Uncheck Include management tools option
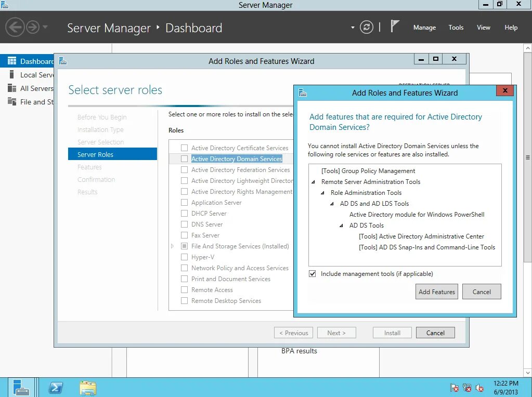This screenshot has width=532, height=397. tap(312, 274)
